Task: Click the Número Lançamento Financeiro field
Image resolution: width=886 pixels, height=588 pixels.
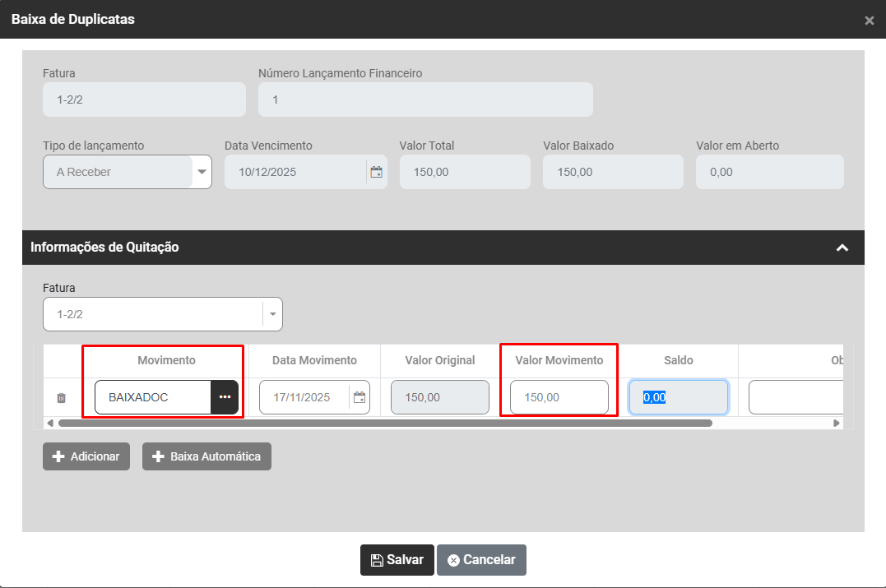Action: coord(425,100)
